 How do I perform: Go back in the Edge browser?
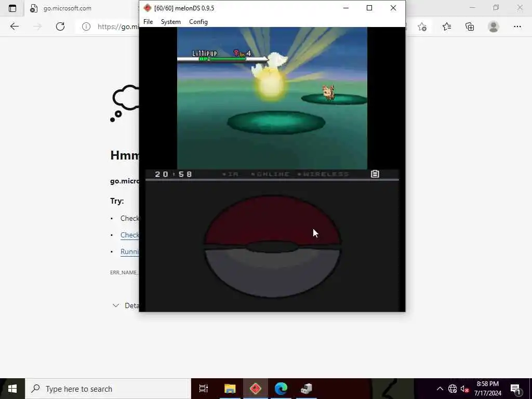point(14,26)
